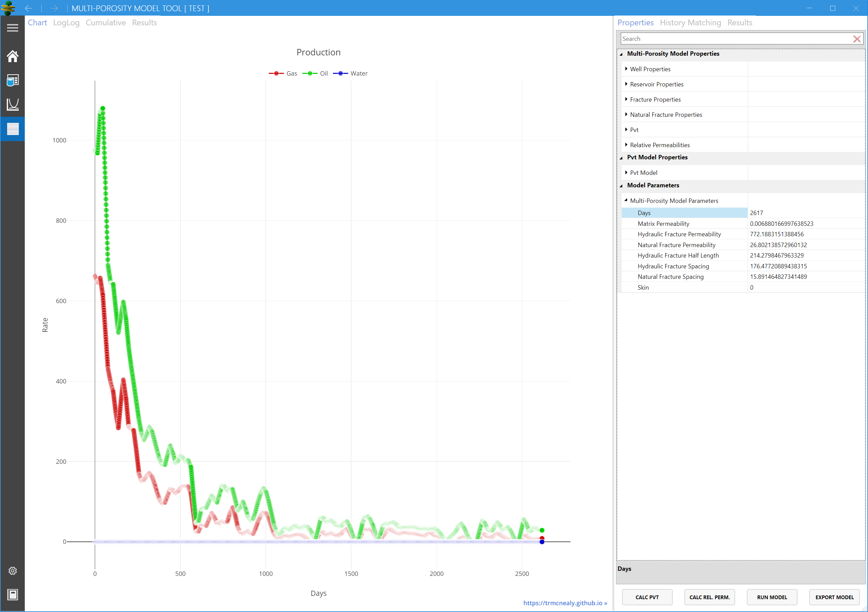Navigate back with the left arrow
The width and height of the screenshot is (868, 612).
pos(28,8)
